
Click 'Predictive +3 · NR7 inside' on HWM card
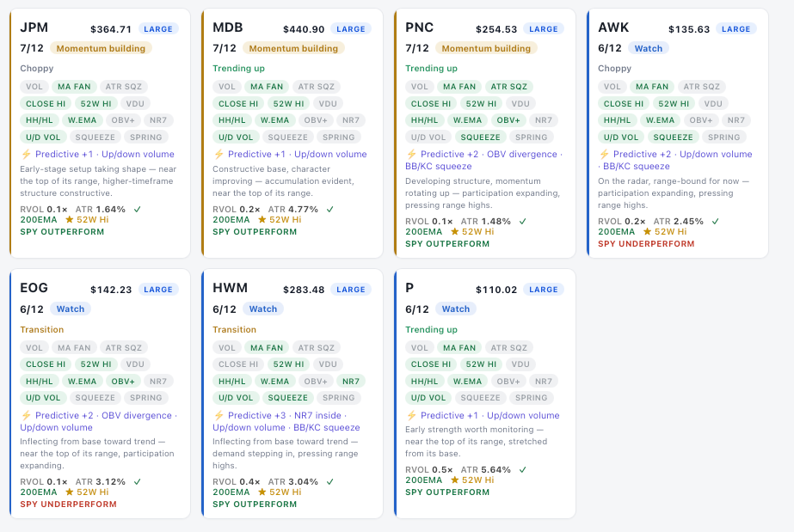pyautogui.click(x=285, y=415)
